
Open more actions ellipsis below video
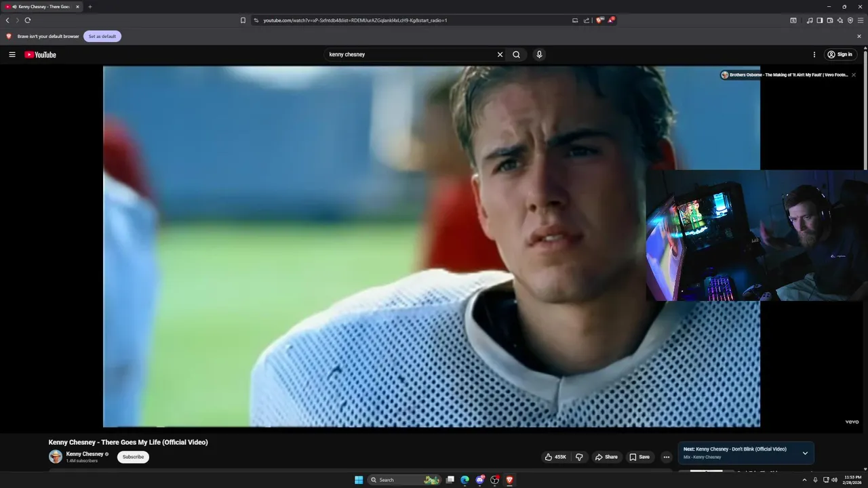(x=666, y=457)
